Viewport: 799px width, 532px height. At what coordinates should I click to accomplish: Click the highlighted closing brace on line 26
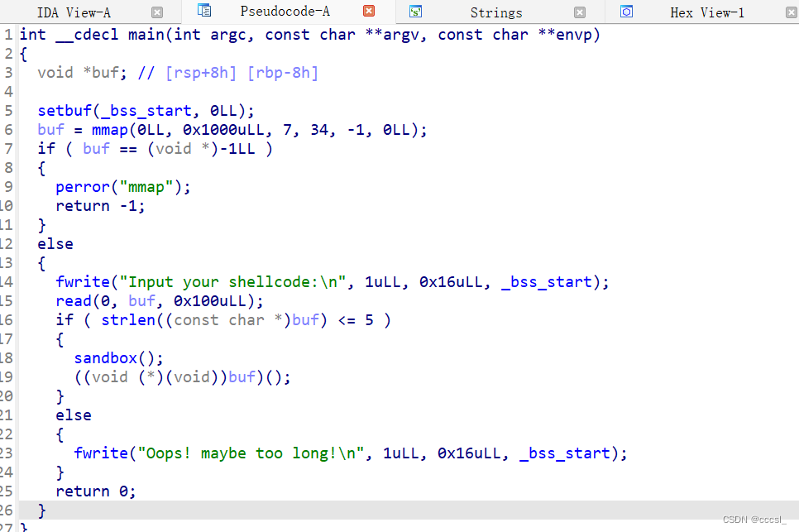point(40,510)
